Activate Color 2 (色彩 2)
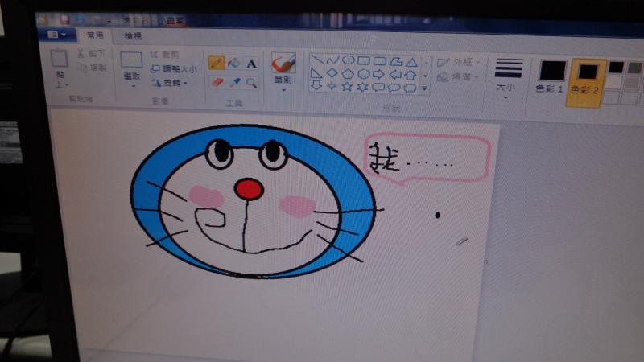Screen dimensions: 644x362 (x=586, y=82)
